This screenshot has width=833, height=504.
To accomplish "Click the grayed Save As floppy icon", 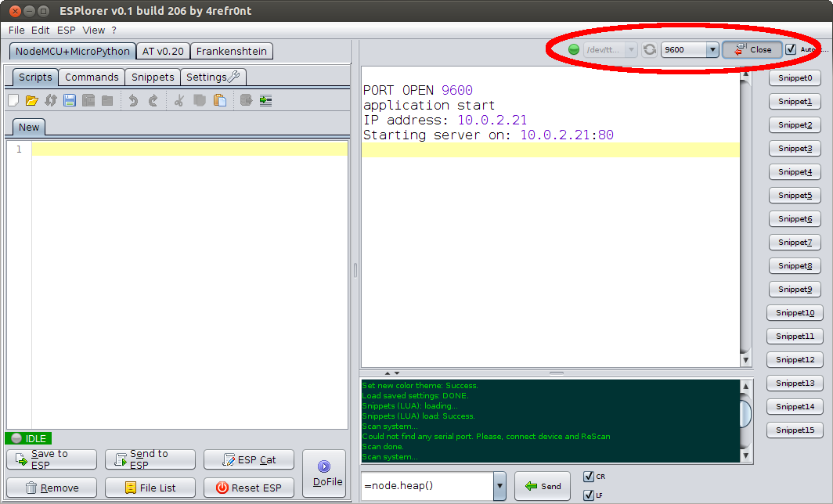I will pyautogui.click(x=88, y=100).
